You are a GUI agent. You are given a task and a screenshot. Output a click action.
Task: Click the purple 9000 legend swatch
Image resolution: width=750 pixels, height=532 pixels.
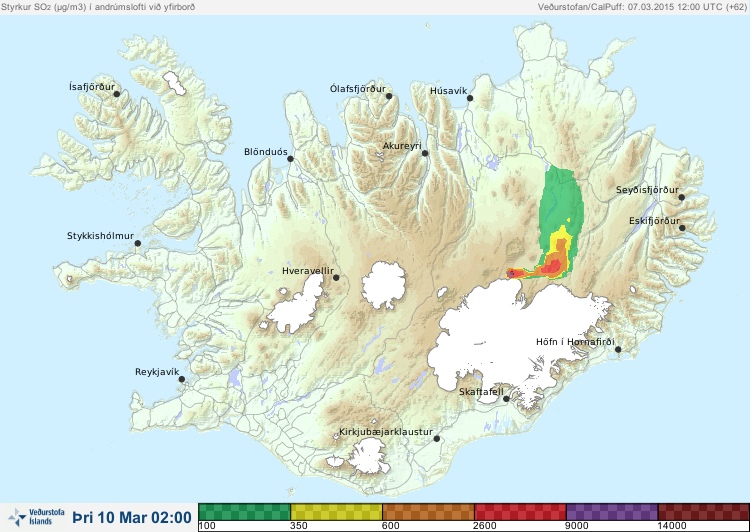point(612,512)
